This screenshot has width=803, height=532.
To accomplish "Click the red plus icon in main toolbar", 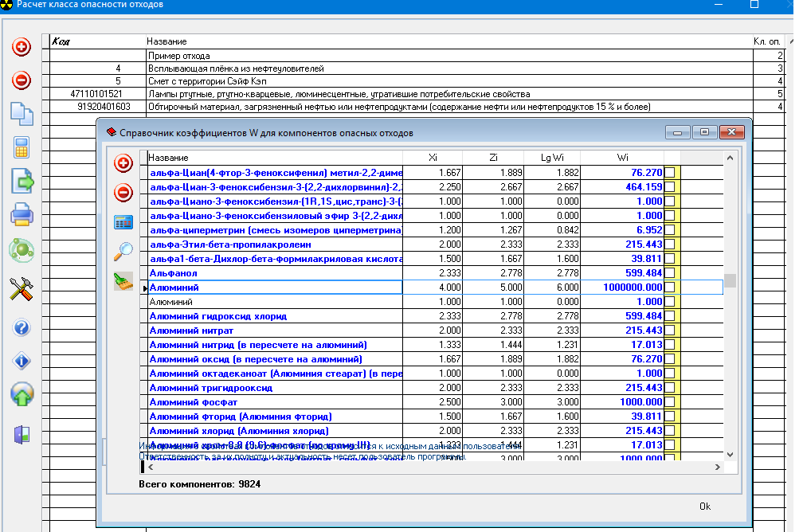I will coord(22,48).
